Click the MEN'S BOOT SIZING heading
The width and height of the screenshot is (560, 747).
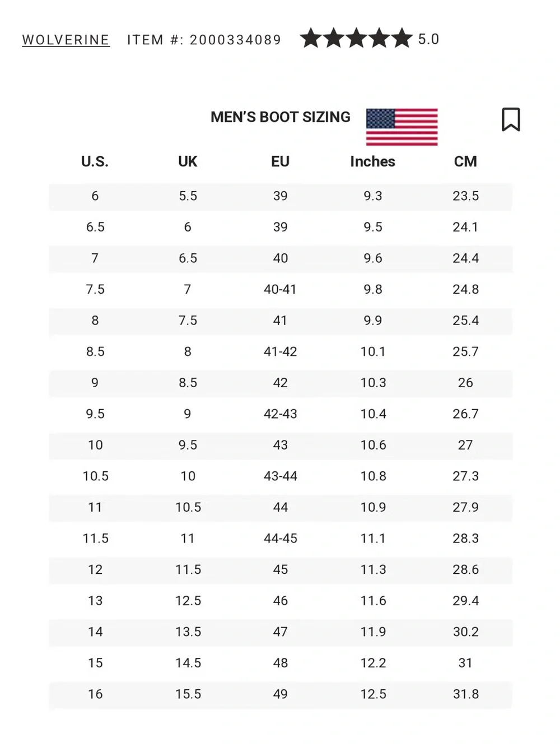[x=281, y=117]
